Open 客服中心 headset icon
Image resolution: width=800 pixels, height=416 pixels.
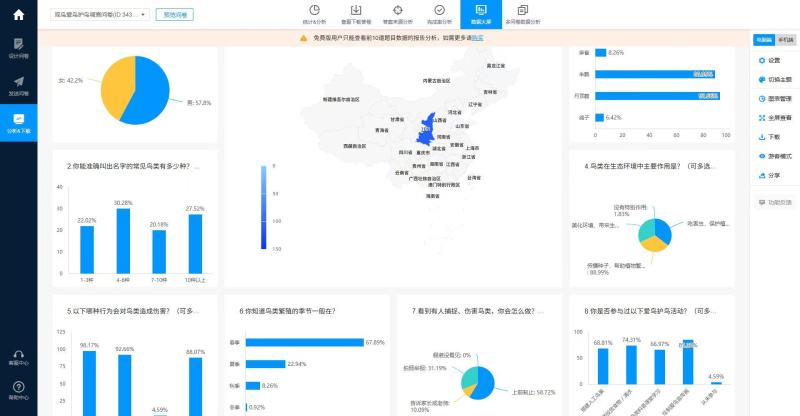pos(18,358)
